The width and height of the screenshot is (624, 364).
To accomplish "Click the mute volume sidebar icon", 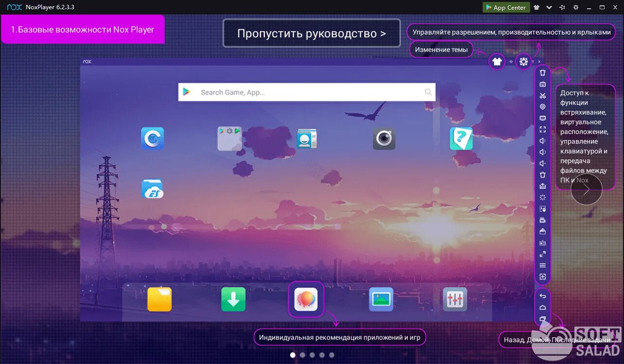I will coord(543,164).
